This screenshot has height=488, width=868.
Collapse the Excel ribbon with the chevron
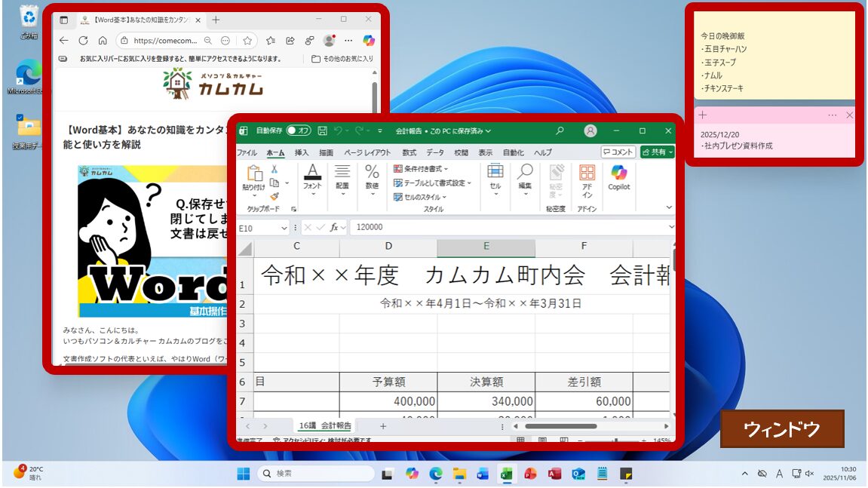coord(669,207)
